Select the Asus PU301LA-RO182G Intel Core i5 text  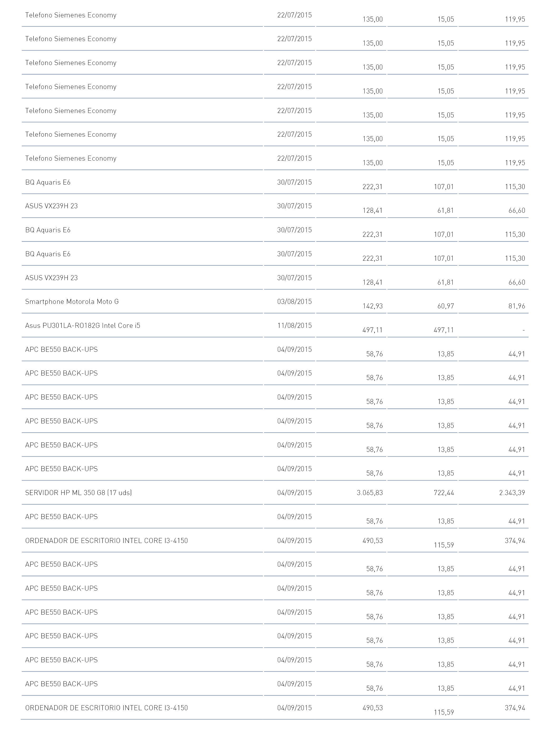tap(83, 325)
